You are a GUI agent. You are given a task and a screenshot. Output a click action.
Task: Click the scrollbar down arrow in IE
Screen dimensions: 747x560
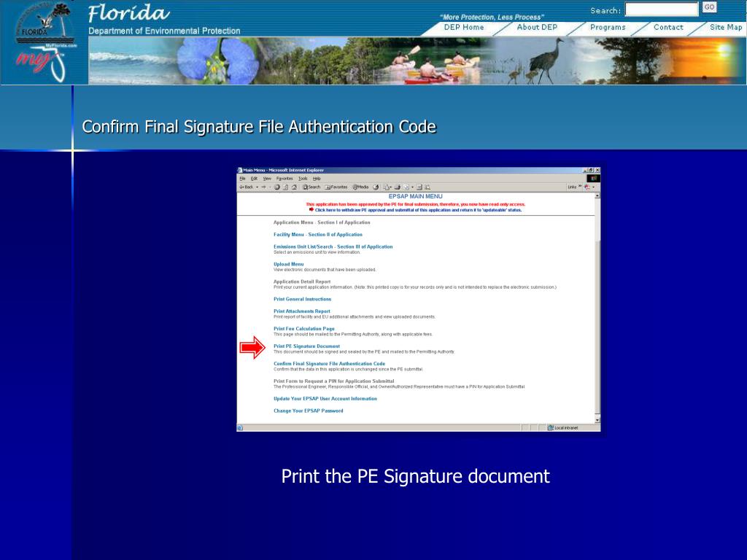(597, 420)
